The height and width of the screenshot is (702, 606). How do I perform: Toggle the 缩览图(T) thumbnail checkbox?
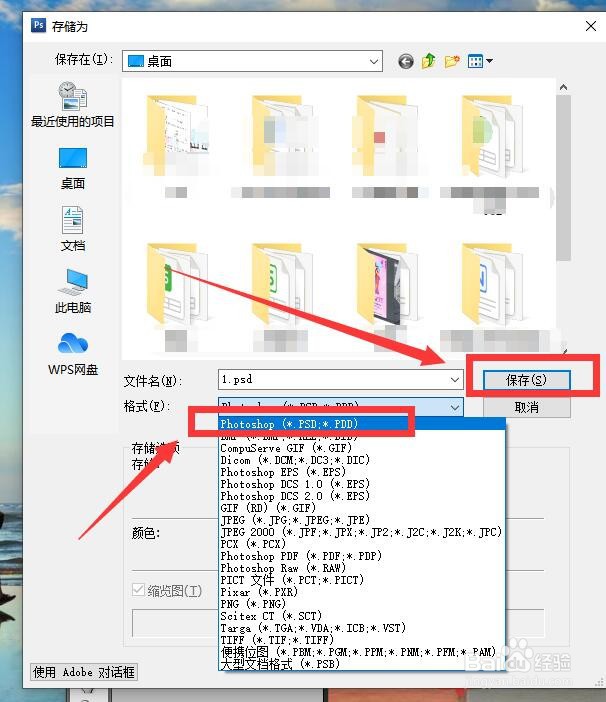click(x=138, y=590)
